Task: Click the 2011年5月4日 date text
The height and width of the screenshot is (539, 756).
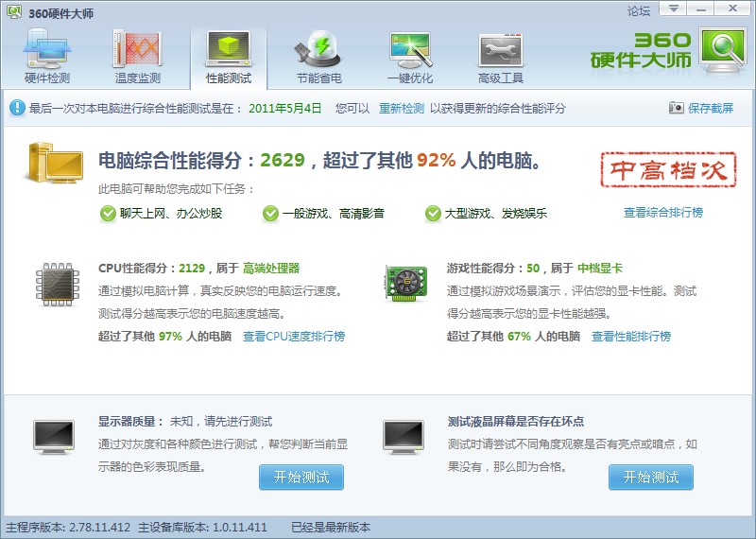Action: click(x=285, y=108)
